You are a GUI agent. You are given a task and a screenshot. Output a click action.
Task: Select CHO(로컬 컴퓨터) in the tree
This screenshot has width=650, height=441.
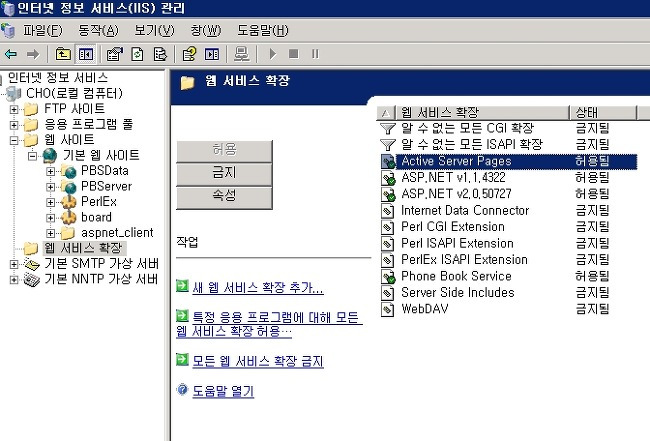[x=74, y=93]
